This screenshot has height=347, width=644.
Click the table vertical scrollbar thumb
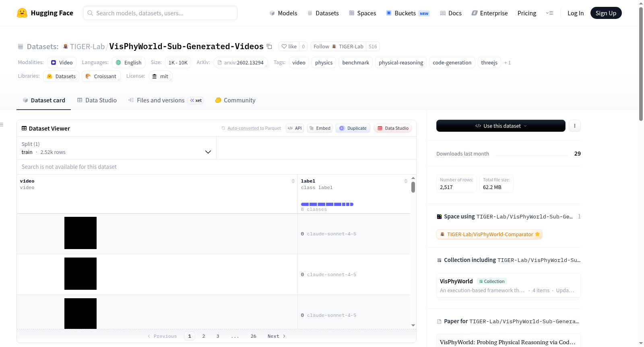(x=413, y=187)
